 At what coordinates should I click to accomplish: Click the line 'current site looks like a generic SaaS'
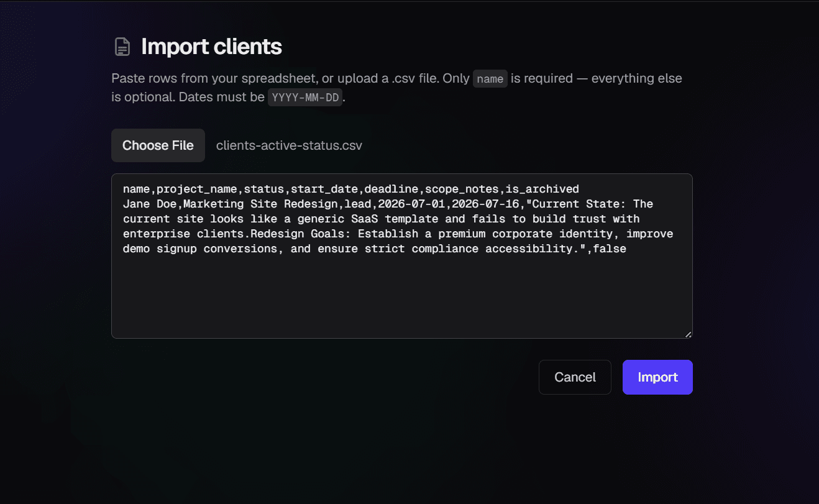point(382,219)
